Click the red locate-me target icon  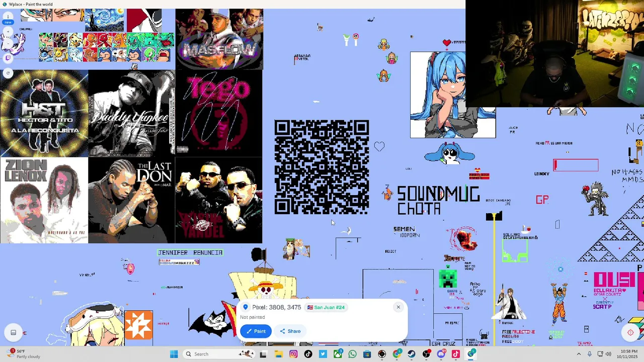point(630,332)
